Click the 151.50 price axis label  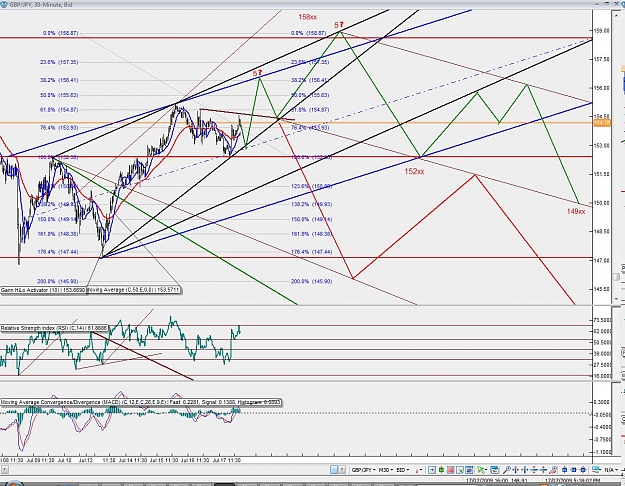pos(601,174)
